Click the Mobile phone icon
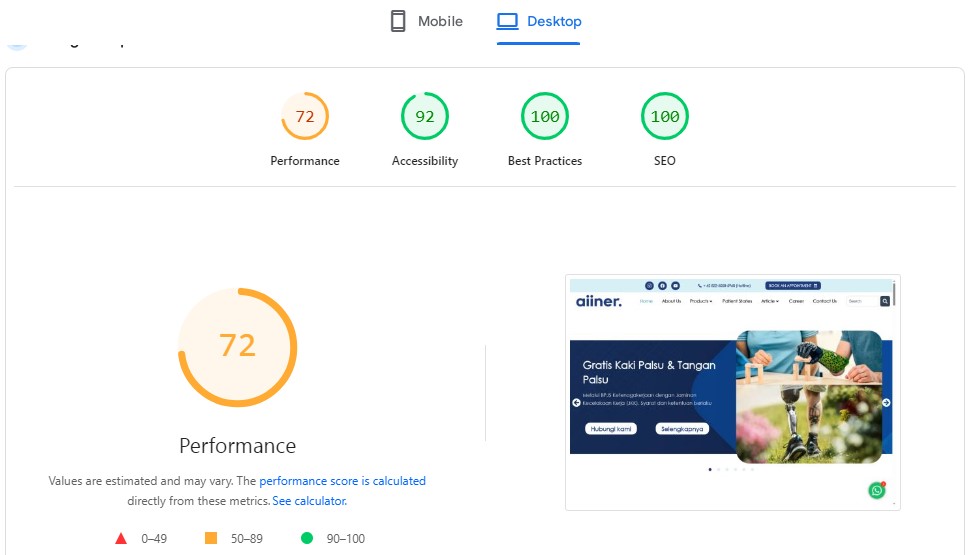 click(x=398, y=21)
